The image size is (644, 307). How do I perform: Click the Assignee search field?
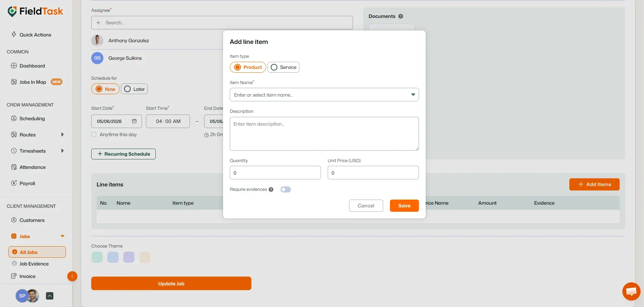(x=222, y=23)
